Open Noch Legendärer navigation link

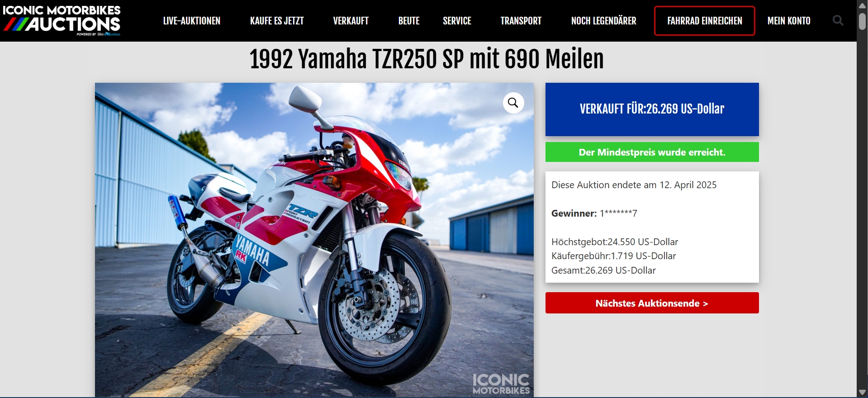click(603, 21)
